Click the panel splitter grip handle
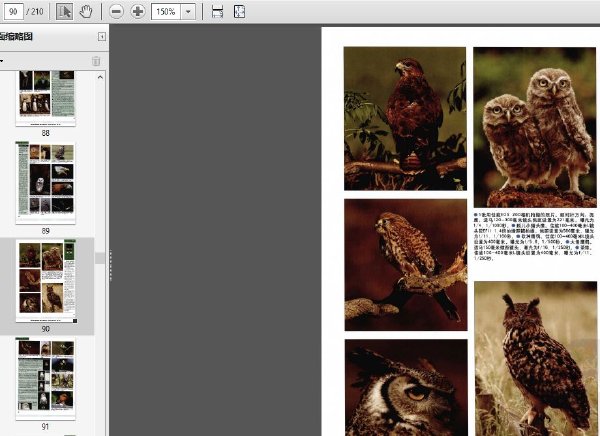 pos(111,266)
